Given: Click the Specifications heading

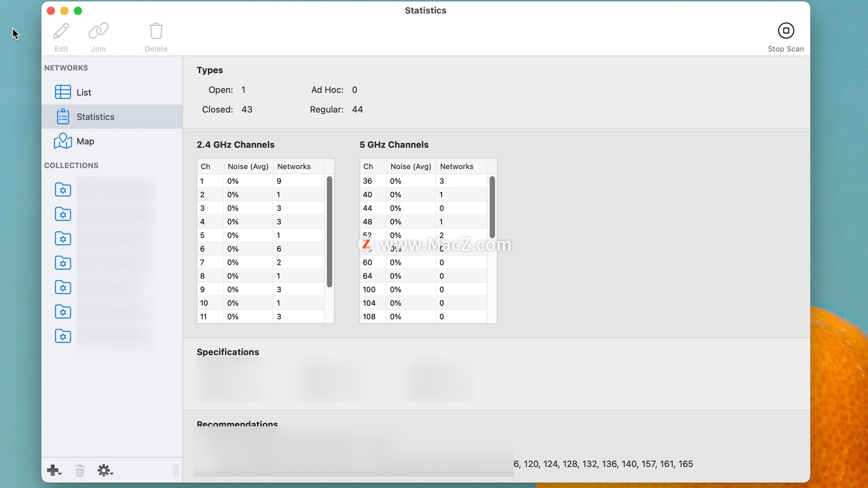Looking at the screenshot, I should pyautogui.click(x=228, y=352).
